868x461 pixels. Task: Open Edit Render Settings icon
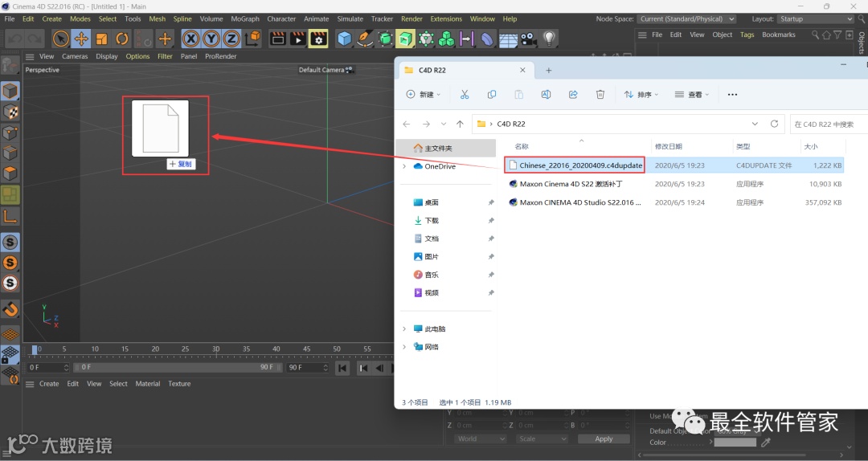pos(319,39)
